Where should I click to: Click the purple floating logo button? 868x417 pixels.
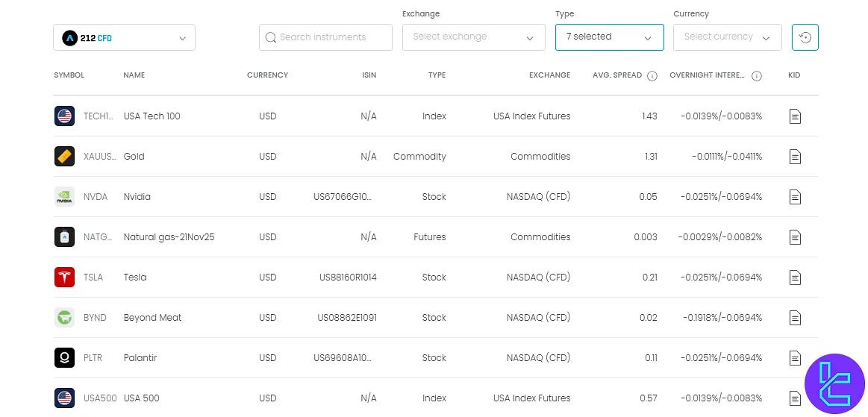coord(834,383)
